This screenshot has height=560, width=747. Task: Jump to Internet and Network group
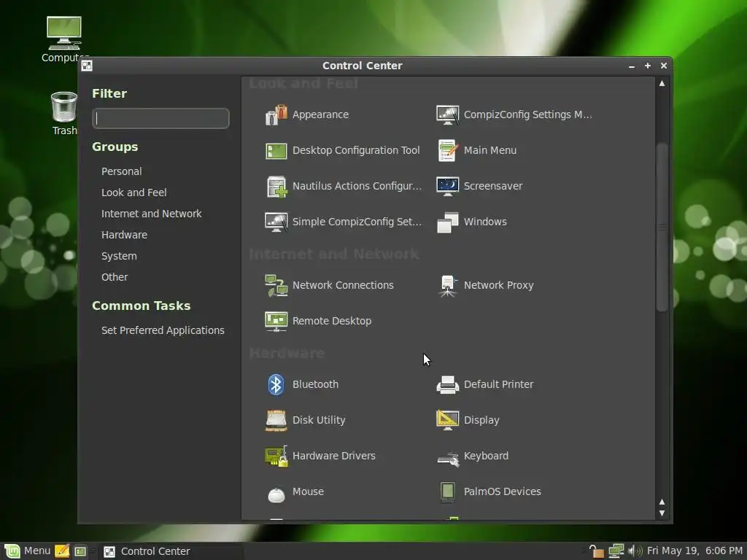pyautogui.click(x=152, y=214)
